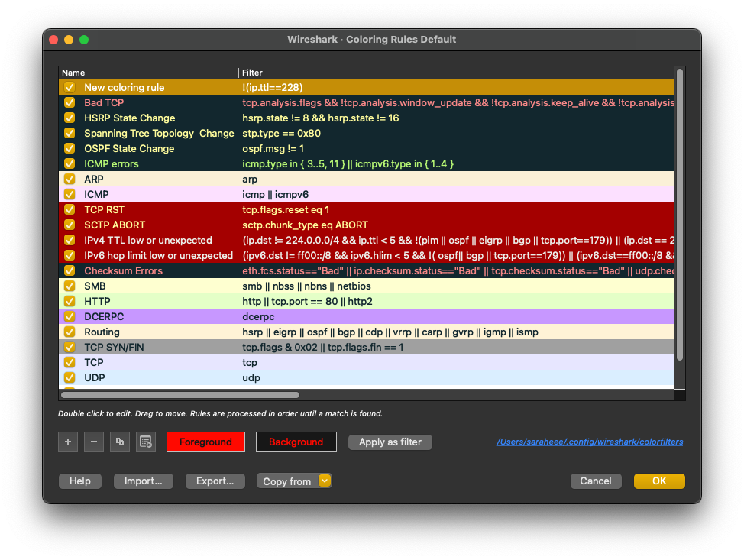Screen dimensions: 744x560
Task: Click the udp filter cell
Action: [x=251, y=377]
